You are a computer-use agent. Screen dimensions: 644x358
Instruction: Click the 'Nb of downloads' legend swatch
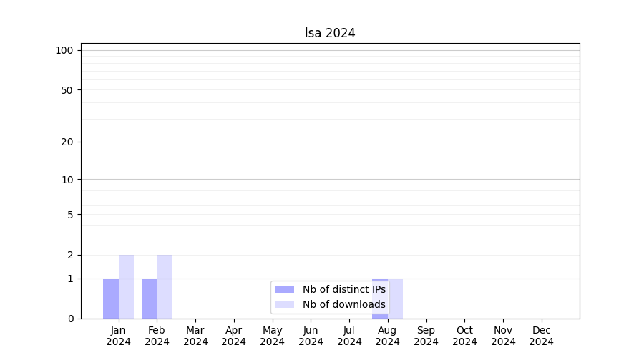(284, 304)
